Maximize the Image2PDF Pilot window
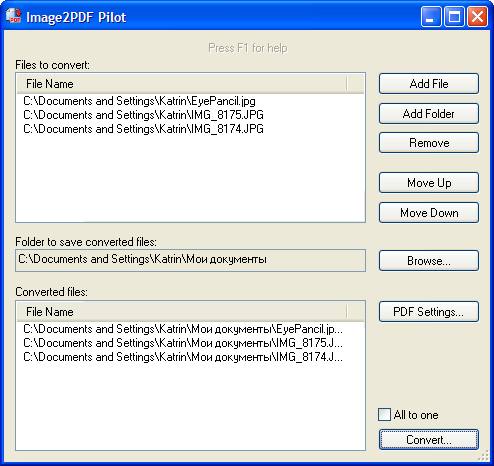The image size is (494, 466). click(454, 17)
